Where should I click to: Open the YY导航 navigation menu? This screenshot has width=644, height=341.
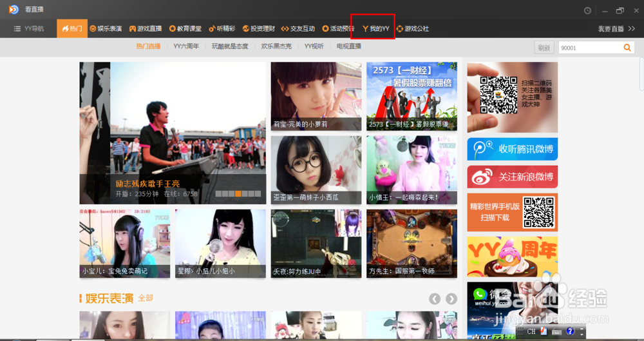tap(29, 29)
